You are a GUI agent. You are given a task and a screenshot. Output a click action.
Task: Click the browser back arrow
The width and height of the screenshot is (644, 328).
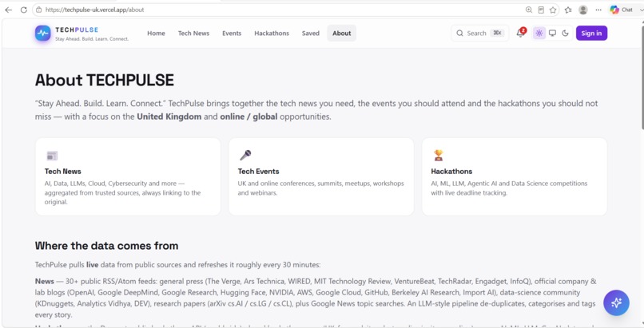point(8,10)
